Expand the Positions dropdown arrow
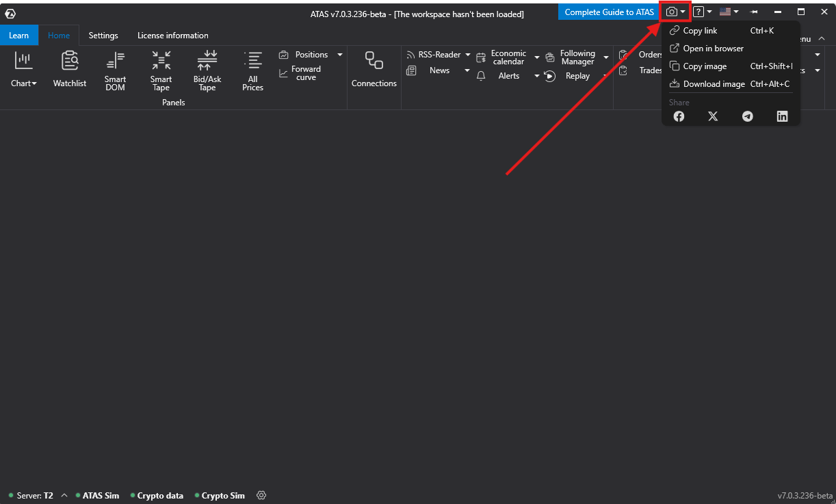The image size is (836, 504). [x=340, y=55]
